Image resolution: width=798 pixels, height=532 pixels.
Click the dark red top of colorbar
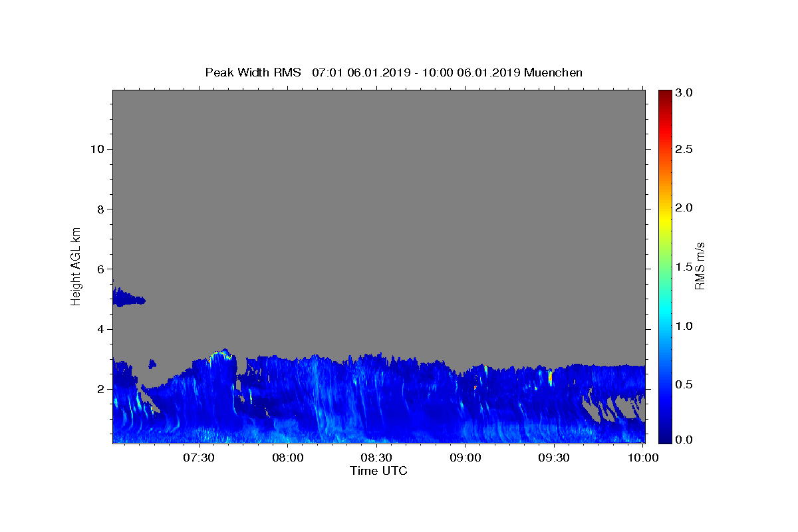click(664, 94)
